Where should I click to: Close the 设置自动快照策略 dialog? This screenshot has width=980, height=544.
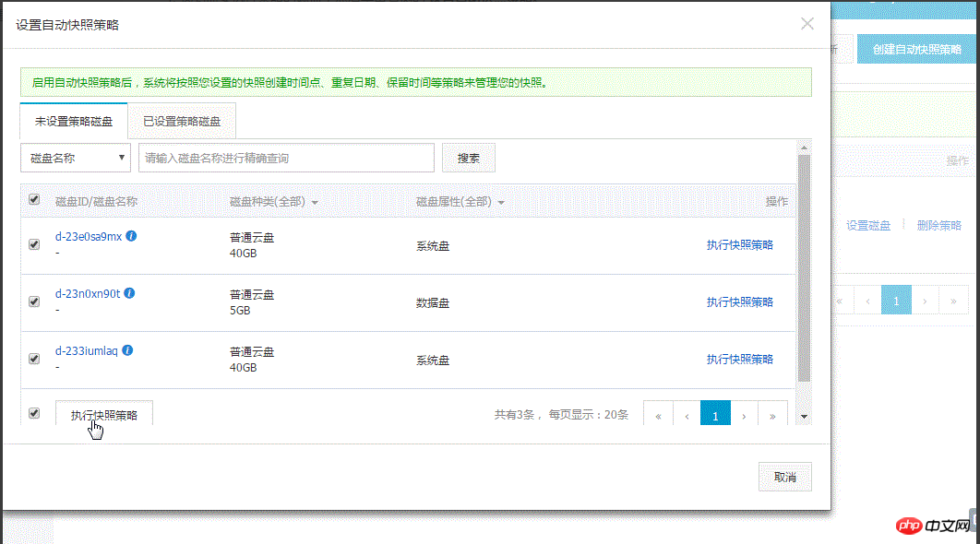point(807,24)
